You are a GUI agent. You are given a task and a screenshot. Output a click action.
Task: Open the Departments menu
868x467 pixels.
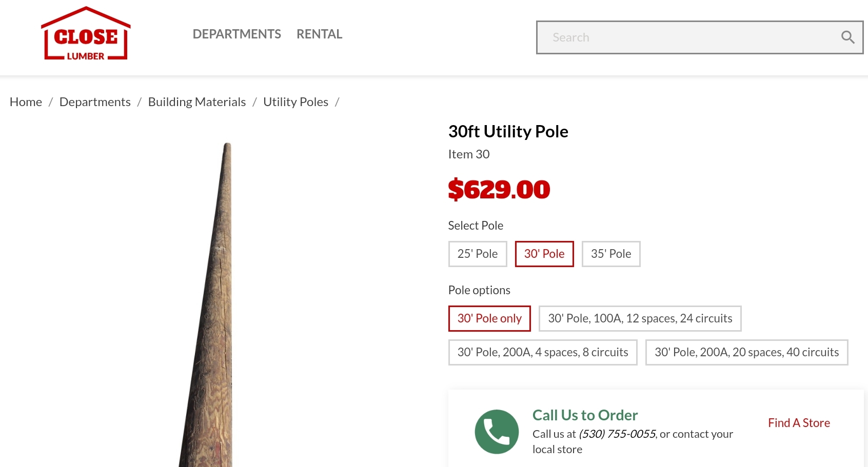point(236,34)
